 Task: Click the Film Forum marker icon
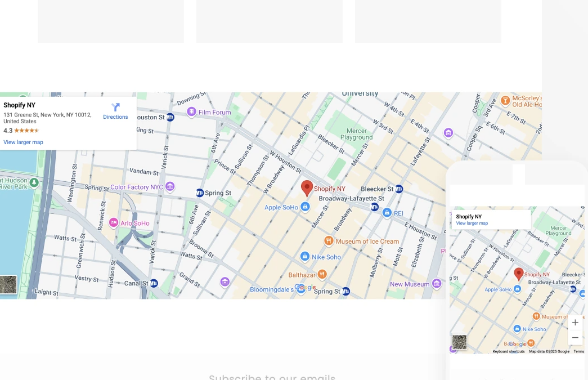[192, 112]
